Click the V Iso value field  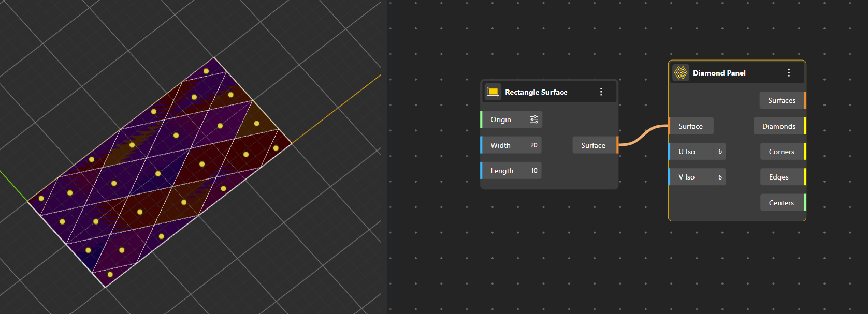719,177
